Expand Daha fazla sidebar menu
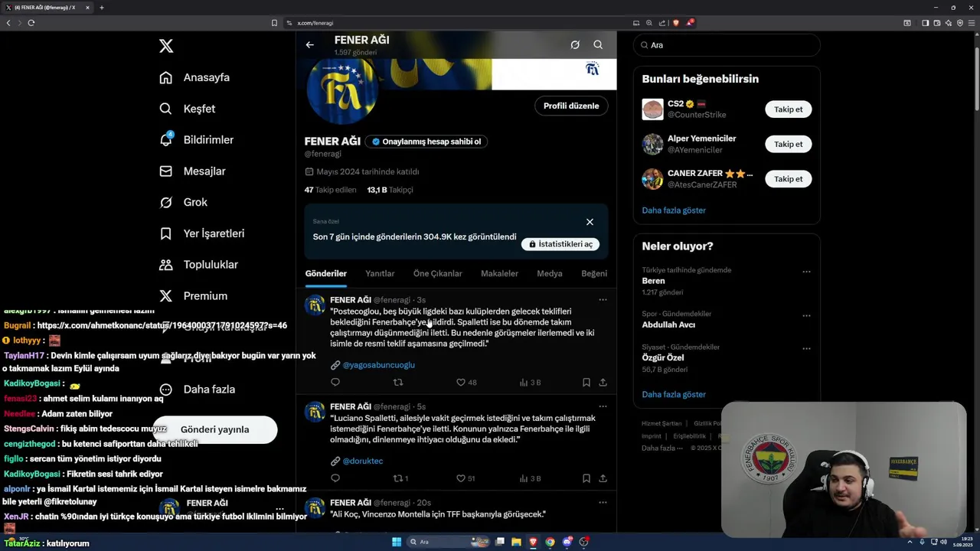 pos(197,390)
